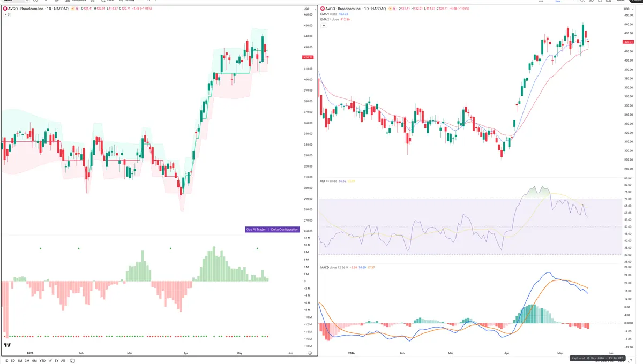This screenshot has height=364, width=643.
Task: Click the Feb label on the left chart time axis
Action: 81,353
